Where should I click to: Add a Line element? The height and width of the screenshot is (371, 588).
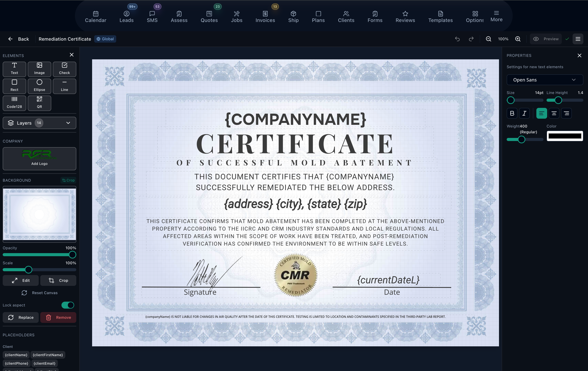[x=65, y=86]
